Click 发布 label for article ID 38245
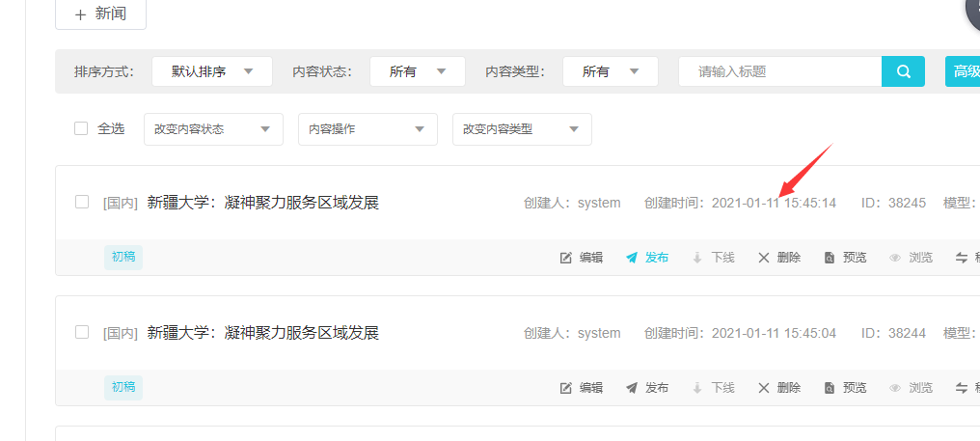The image size is (980, 441). point(657,258)
